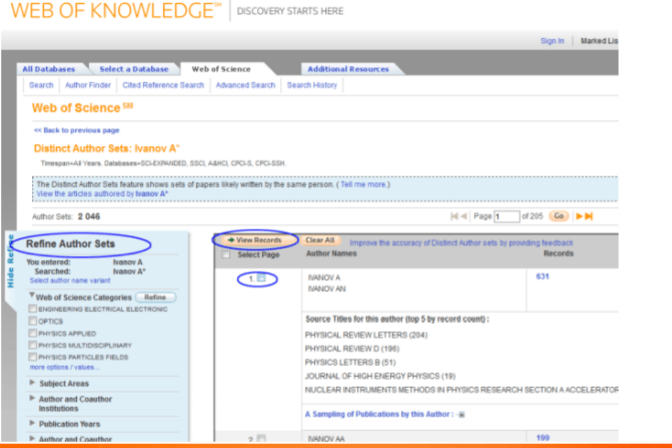Expand Author and Coauthor Institutions section

(x=32, y=398)
